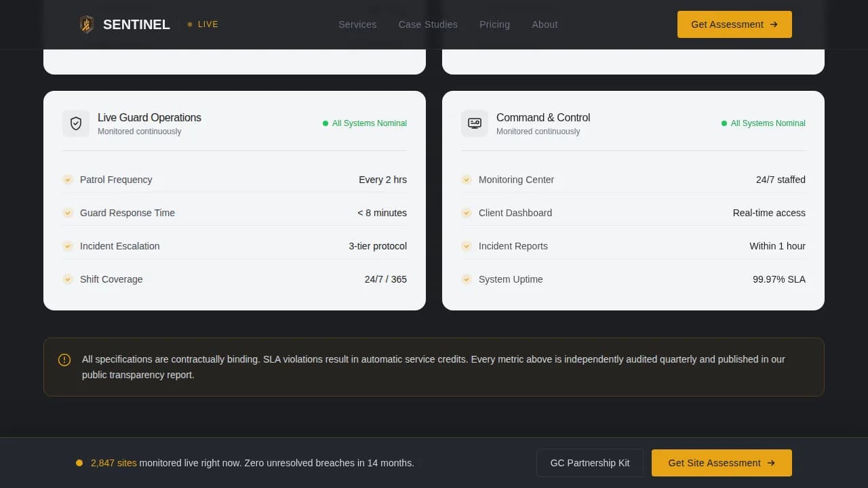Click the 2,847 sites highlighted text
This screenshot has height=488, width=868.
tap(113, 463)
